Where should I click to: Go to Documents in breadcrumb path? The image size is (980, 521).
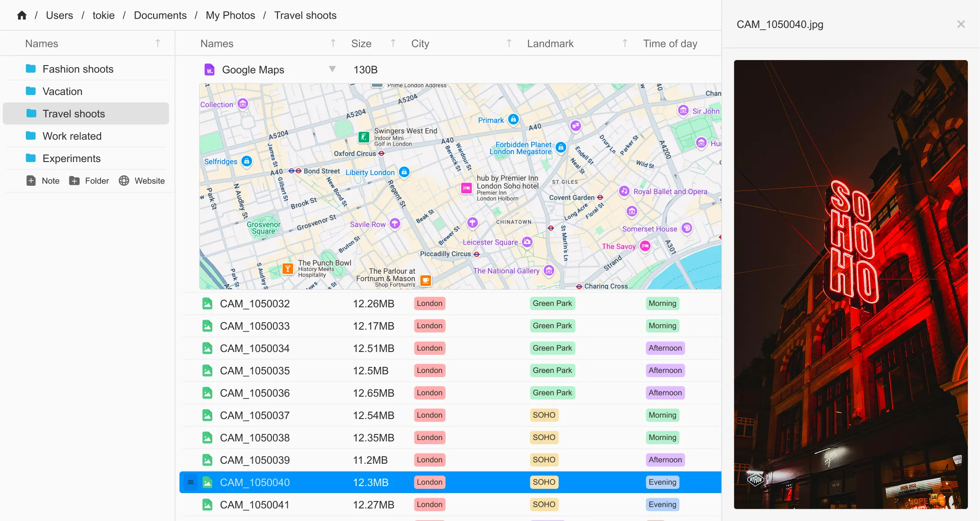160,15
